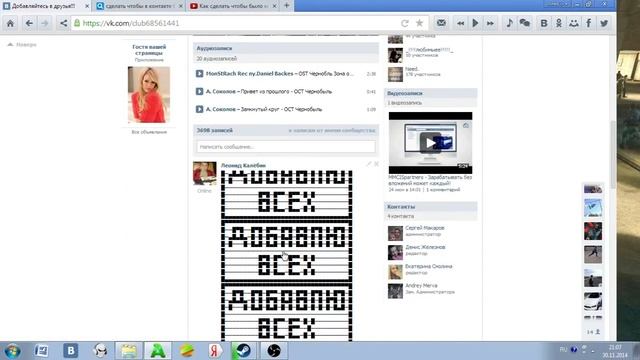
Task: Open the green 'A' app on taskbar
Action: pyautogui.click(x=158, y=351)
